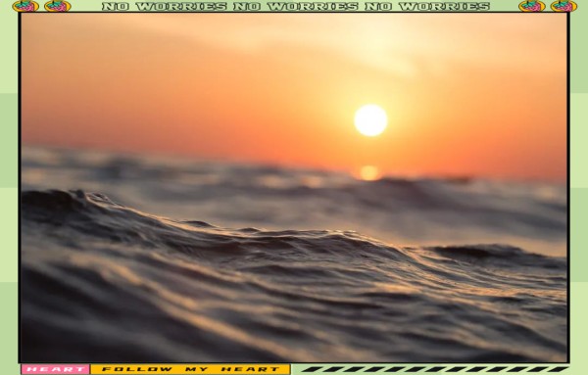588x375 pixels.
Task: Click the leftmost strawberry icon
Action: point(25,6)
